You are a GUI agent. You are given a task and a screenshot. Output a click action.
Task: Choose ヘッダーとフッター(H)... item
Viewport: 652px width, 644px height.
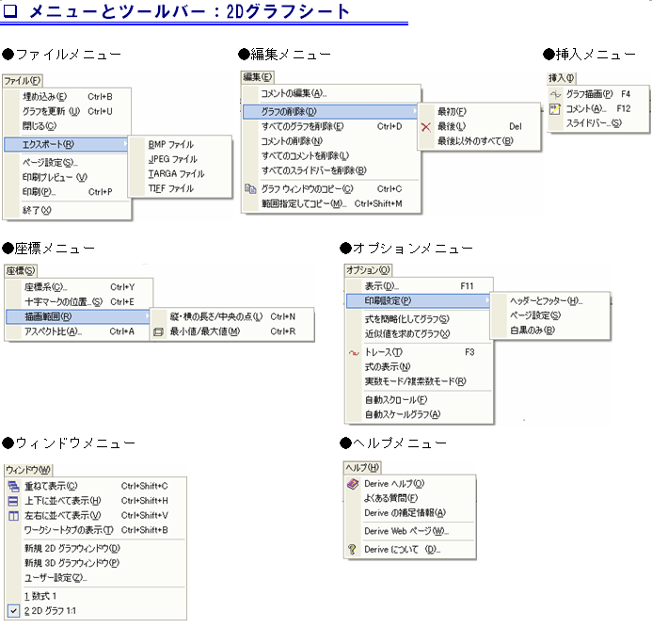(550, 301)
